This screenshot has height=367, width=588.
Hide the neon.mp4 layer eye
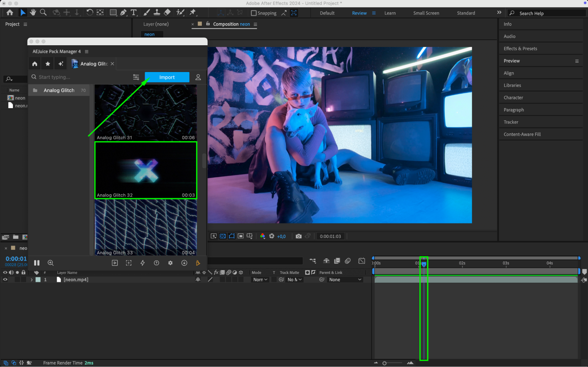coord(5,280)
